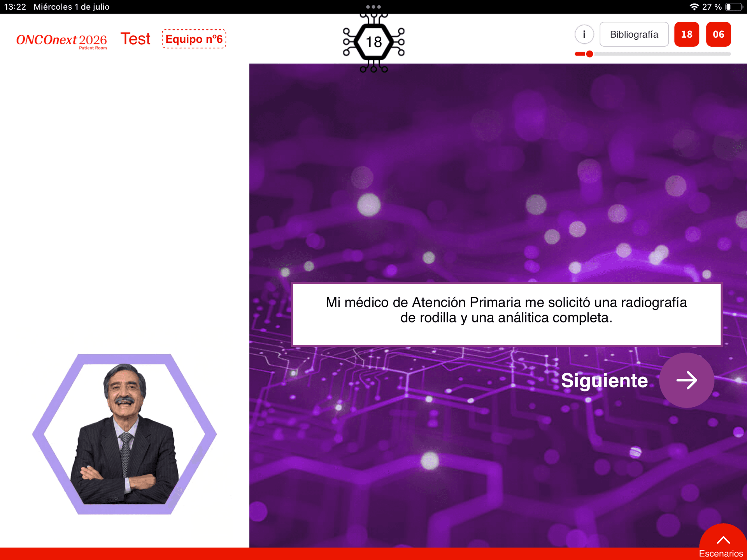Click the battery indicator icon
Image resolution: width=747 pixels, height=560 pixels.
pos(734,7)
